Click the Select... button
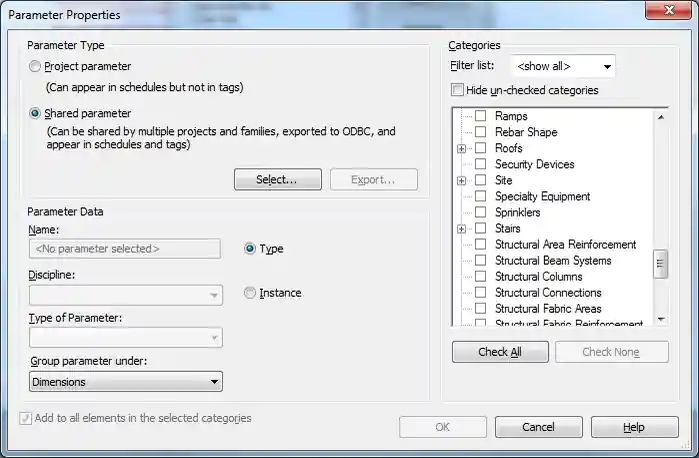This screenshot has height=458, width=699. pos(277,180)
